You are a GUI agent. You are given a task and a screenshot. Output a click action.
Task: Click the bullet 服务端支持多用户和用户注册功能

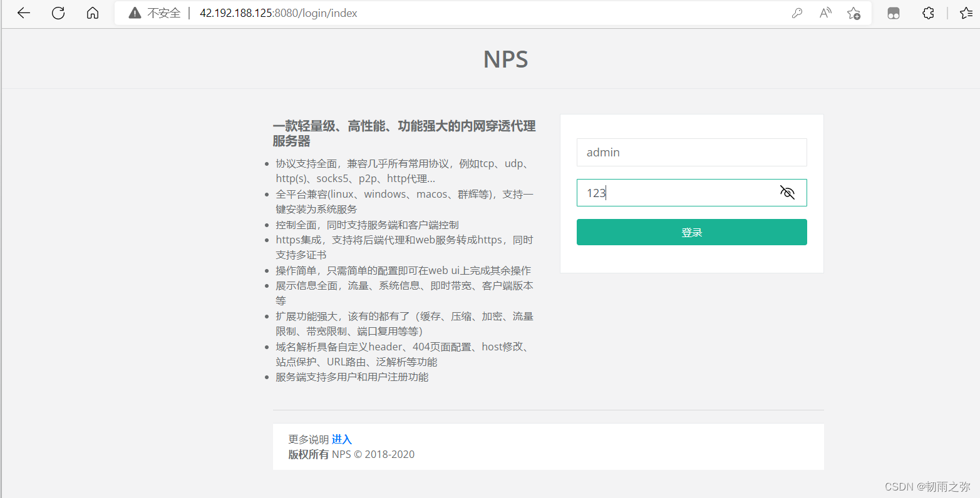[x=352, y=377]
